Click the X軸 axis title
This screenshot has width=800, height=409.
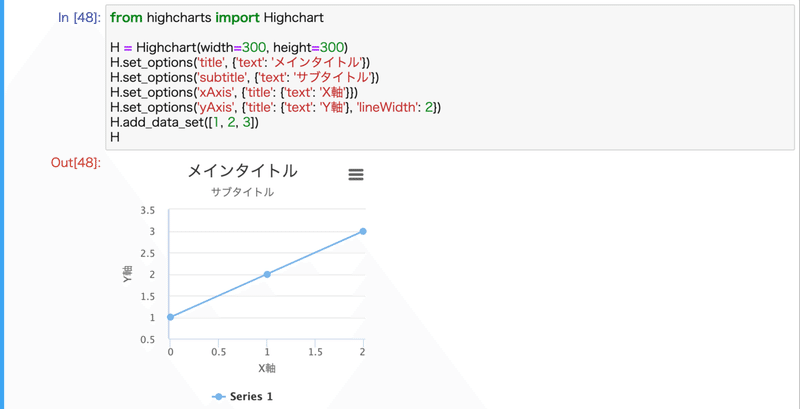[x=267, y=368]
